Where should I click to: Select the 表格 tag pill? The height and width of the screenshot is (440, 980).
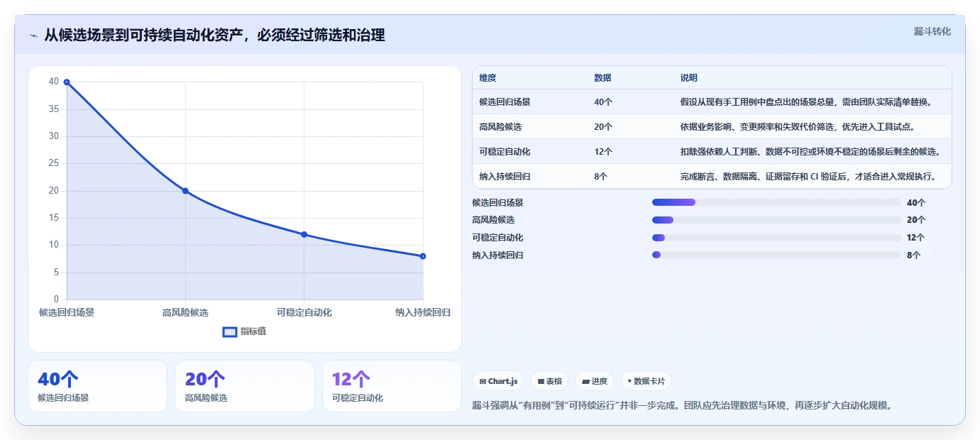tap(550, 381)
